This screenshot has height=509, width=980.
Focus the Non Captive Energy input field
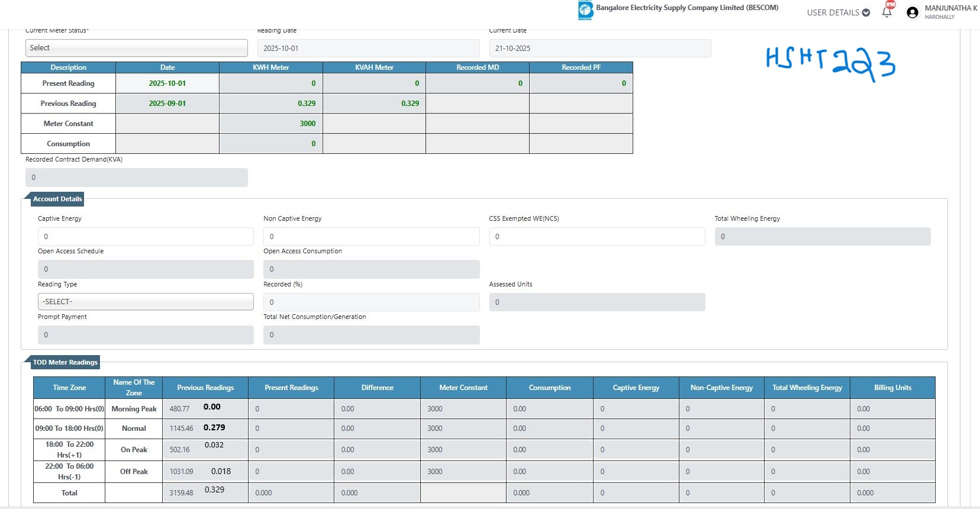[371, 237]
